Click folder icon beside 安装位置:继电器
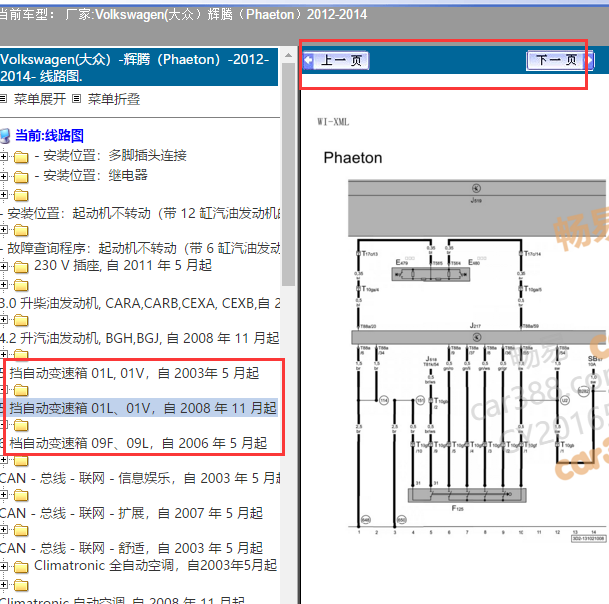This screenshot has width=609, height=604. [x=21, y=177]
